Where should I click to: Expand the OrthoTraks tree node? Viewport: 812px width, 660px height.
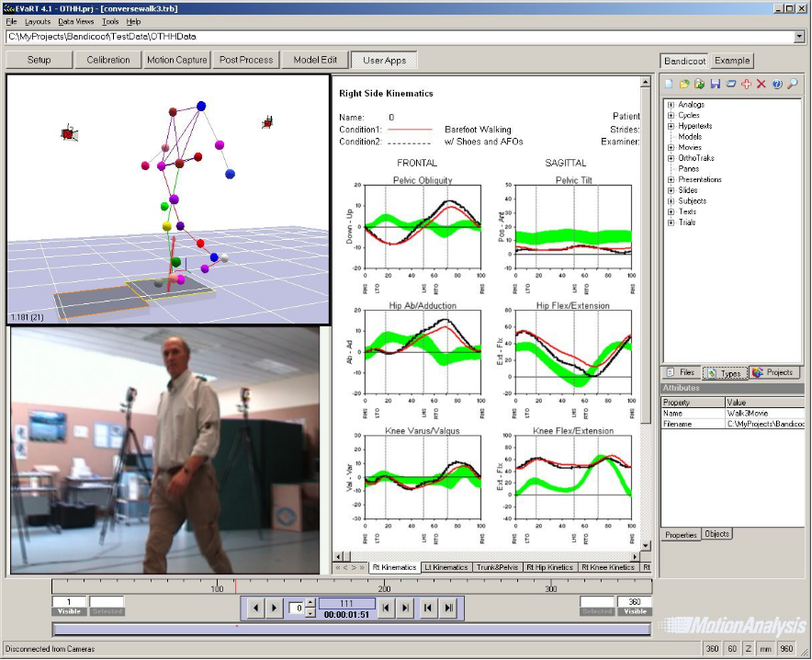pos(671,158)
